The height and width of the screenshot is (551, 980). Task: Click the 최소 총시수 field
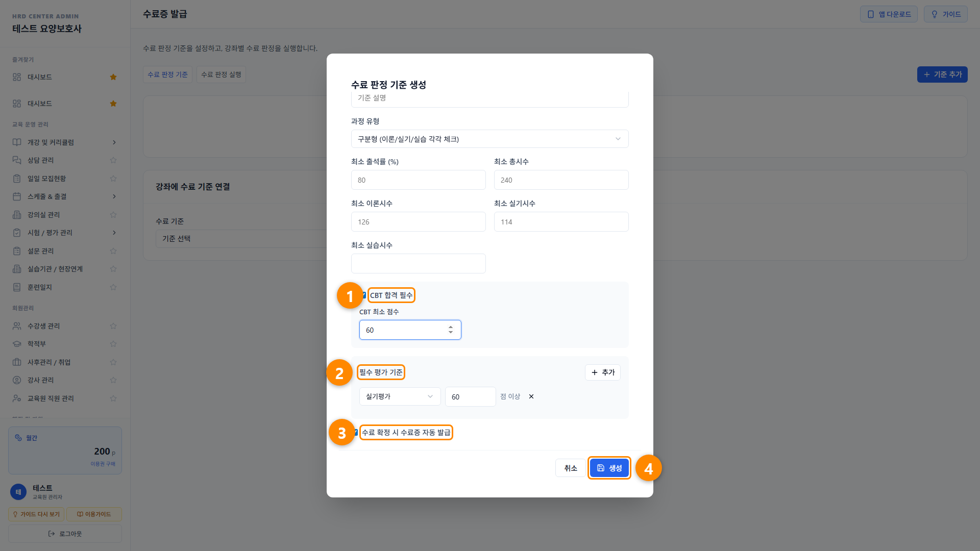click(561, 180)
